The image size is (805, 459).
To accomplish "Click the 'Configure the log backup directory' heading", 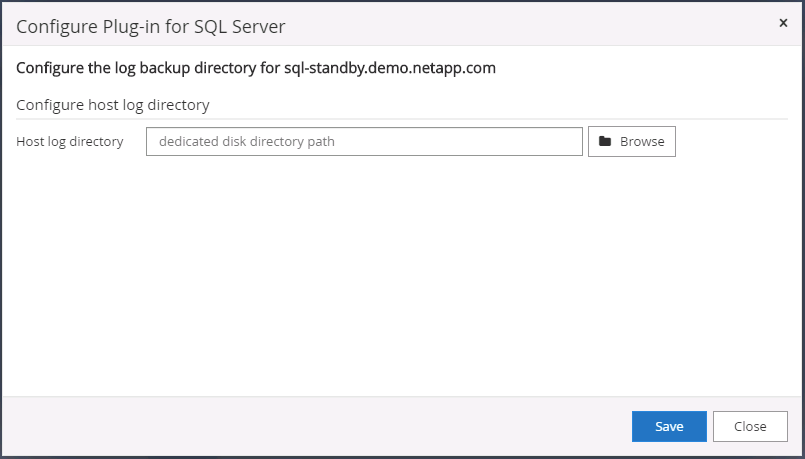I will (x=140, y=69).
